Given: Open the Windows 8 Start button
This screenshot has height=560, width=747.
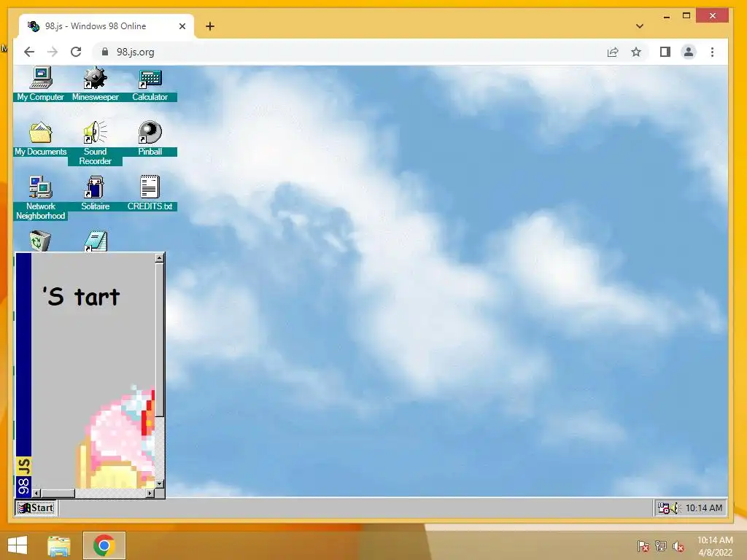Looking at the screenshot, I should pos(18,545).
